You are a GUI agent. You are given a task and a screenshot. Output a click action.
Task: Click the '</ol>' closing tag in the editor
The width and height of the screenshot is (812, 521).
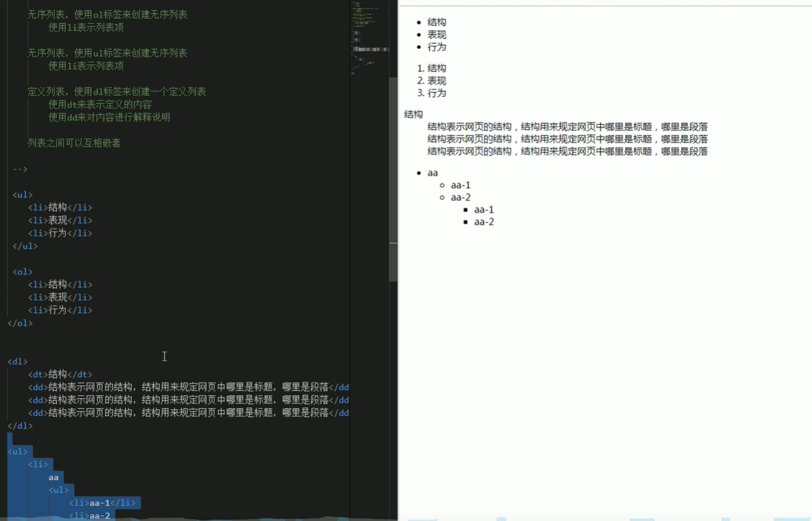coord(20,323)
